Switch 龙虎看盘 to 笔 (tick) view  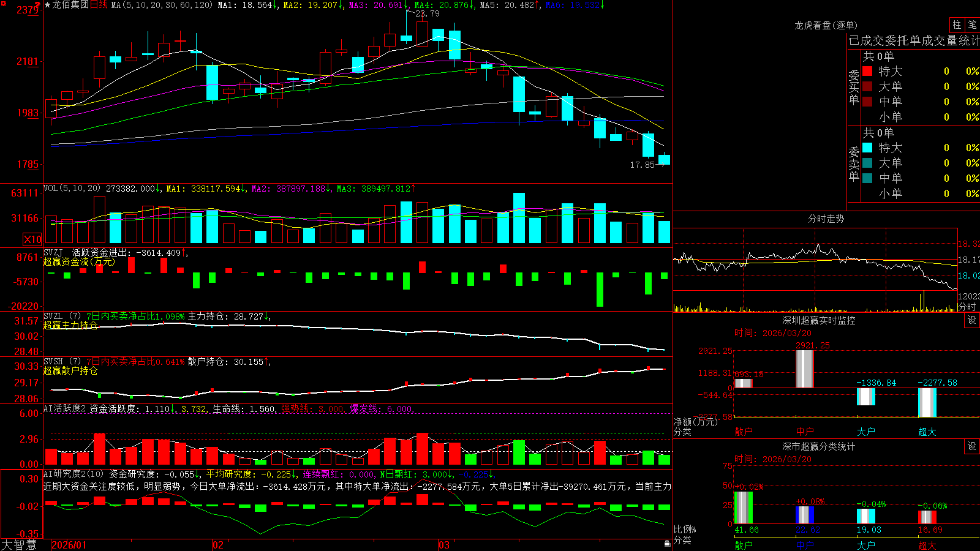(973, 24)
